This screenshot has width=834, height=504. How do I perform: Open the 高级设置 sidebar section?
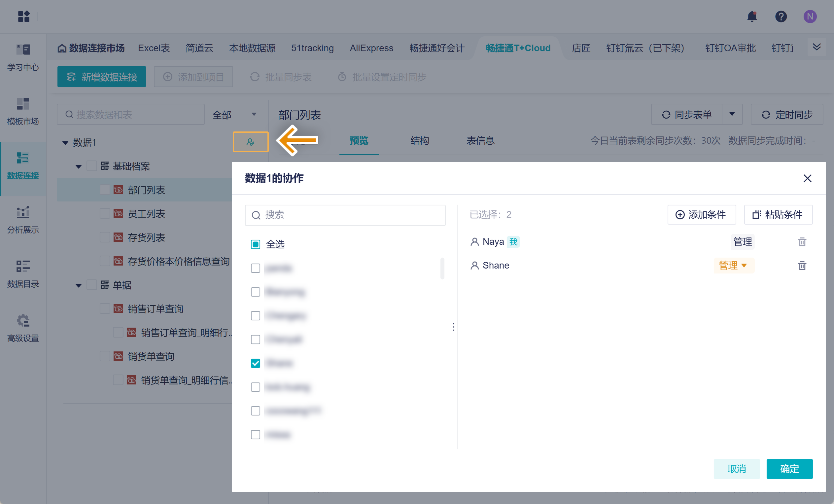pyautogui.click(x=23, y=328)
